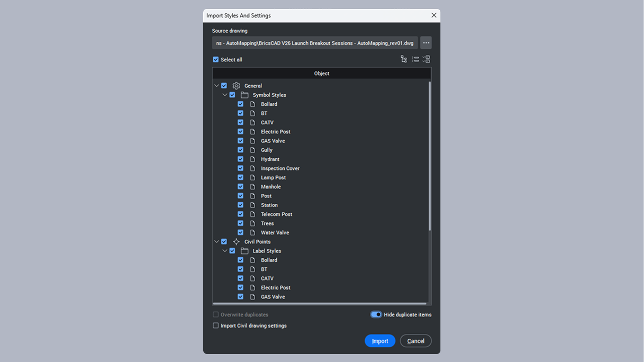644x362 pixels.
Task: Click the expand all items icon
Action: click(425, 59)
